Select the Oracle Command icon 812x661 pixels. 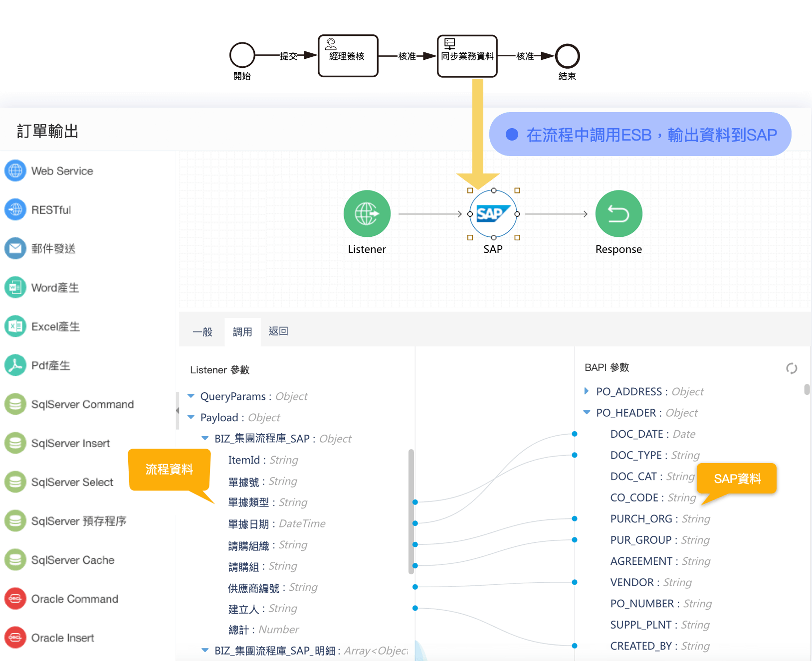(x=15, y=599)
